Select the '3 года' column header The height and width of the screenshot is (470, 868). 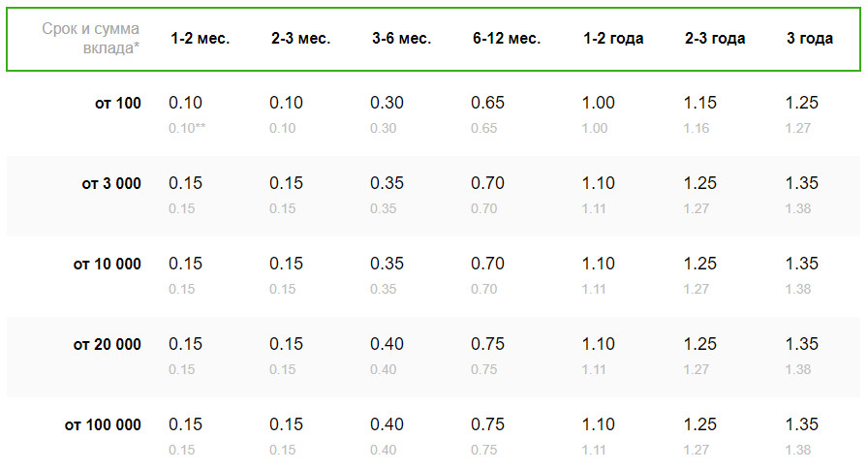810,38
